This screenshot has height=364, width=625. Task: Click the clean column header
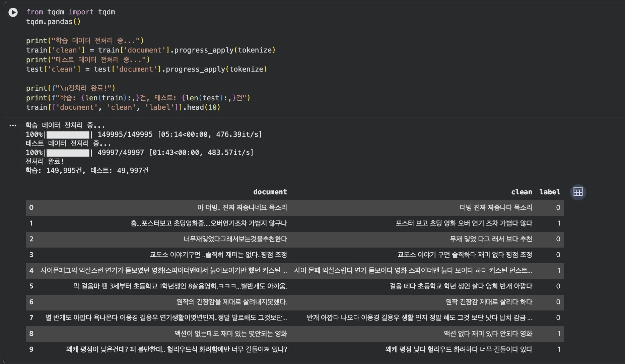(521, 192)
